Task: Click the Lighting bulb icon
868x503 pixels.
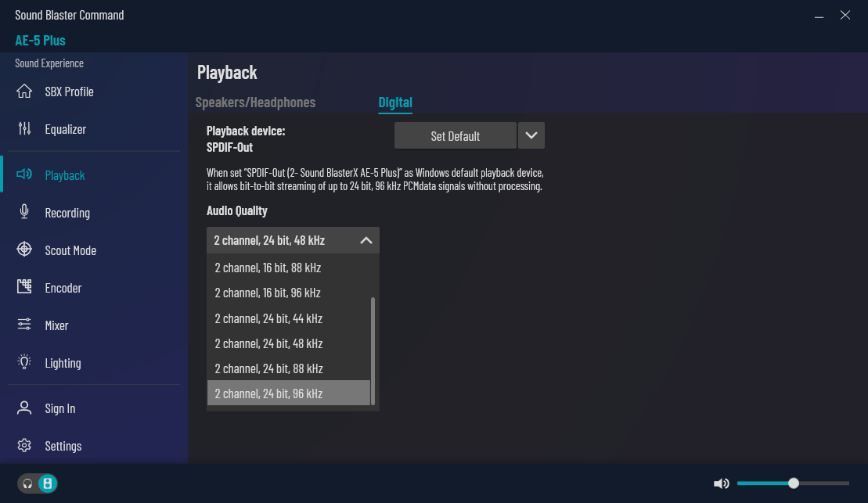Action: click(x=24, y=362)
